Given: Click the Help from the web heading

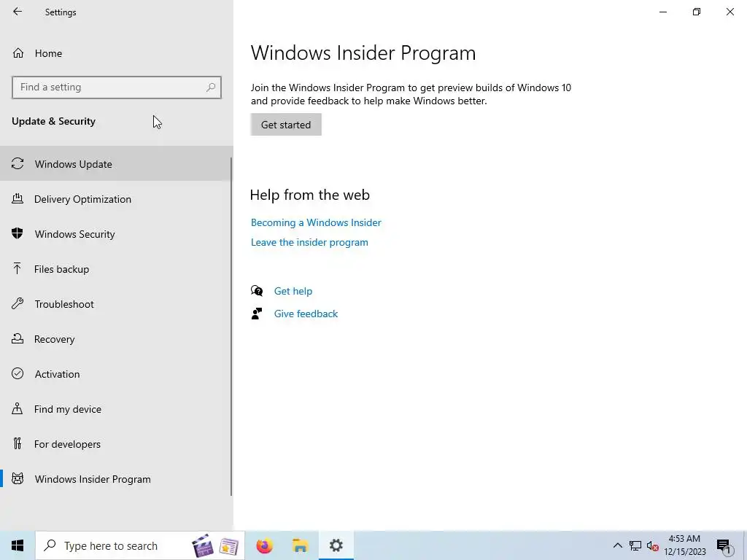Looking at the screenshot, I should [309, 194].
